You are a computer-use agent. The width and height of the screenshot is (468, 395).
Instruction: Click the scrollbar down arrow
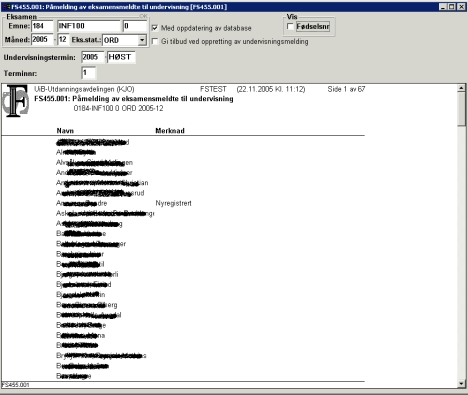pyautogui.click(x=461, y=384)
